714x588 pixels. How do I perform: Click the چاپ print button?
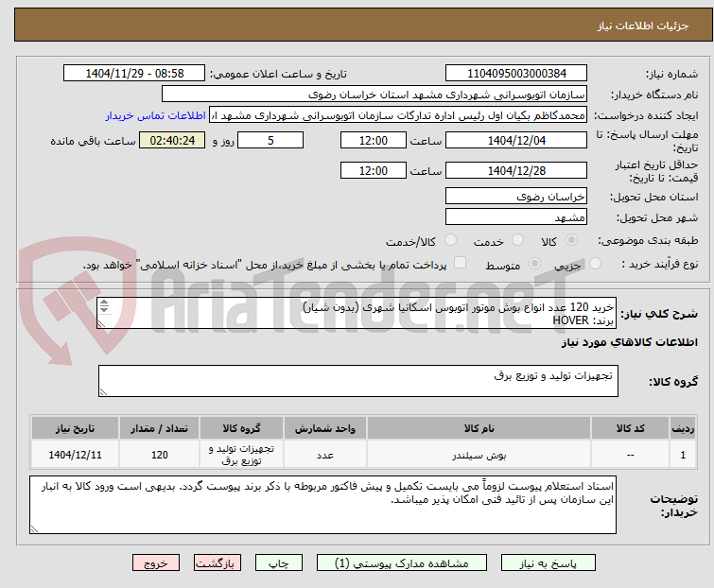279,563
